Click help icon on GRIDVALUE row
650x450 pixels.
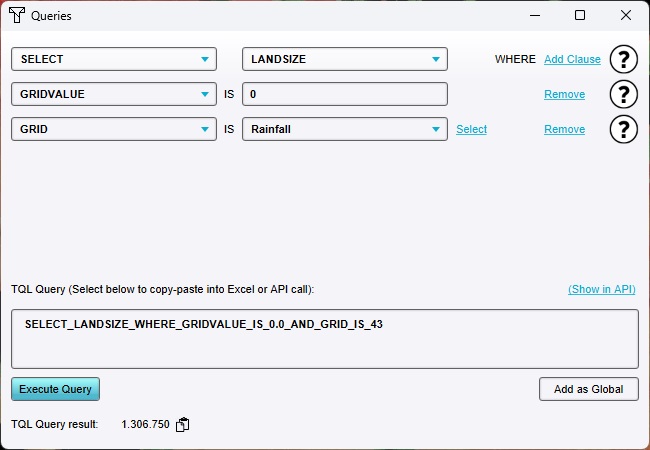coord(623,94)
